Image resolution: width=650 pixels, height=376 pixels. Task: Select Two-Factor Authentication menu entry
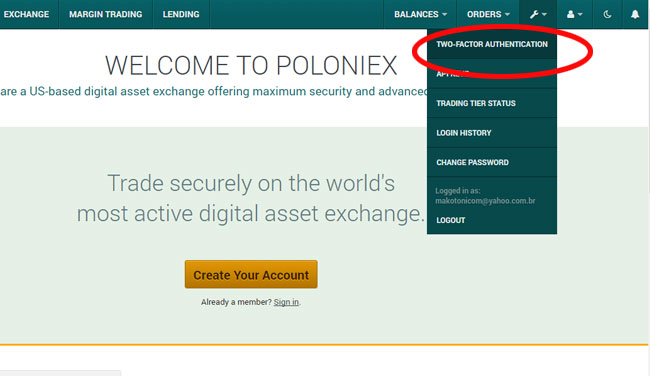[x=492, y=44]
